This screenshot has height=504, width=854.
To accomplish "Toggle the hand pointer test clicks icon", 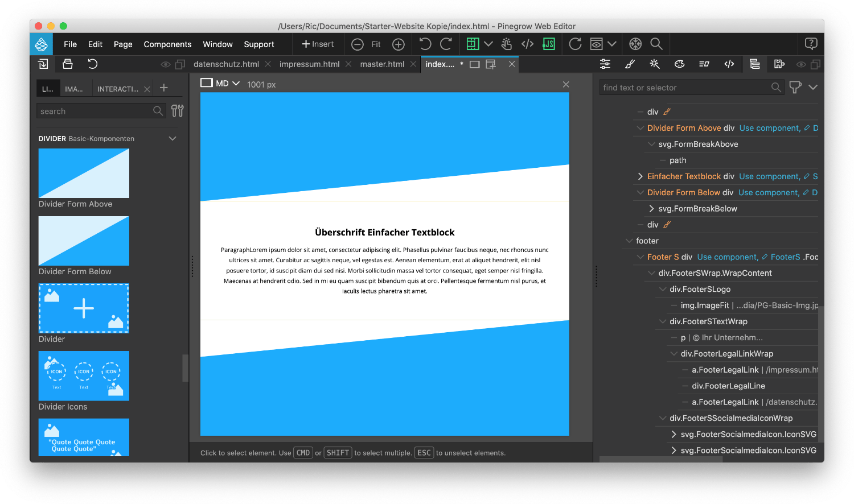I will coord(507,44).
